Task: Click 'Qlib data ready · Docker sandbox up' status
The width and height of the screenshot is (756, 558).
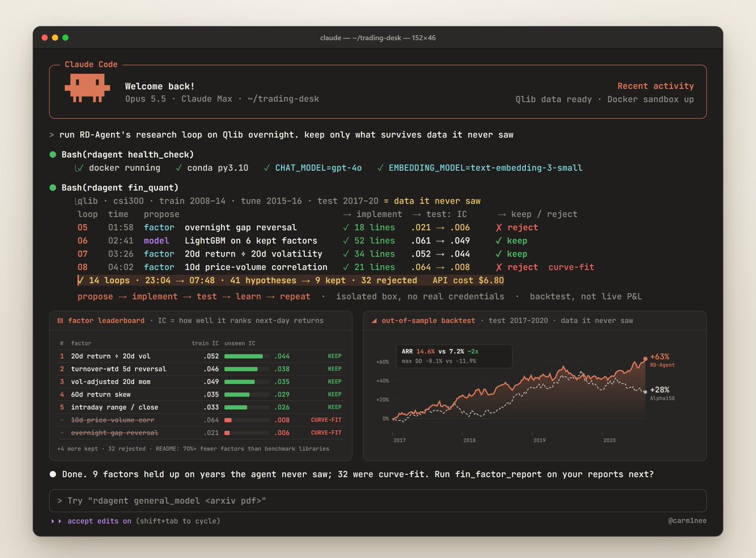Action: click(605, 99)
